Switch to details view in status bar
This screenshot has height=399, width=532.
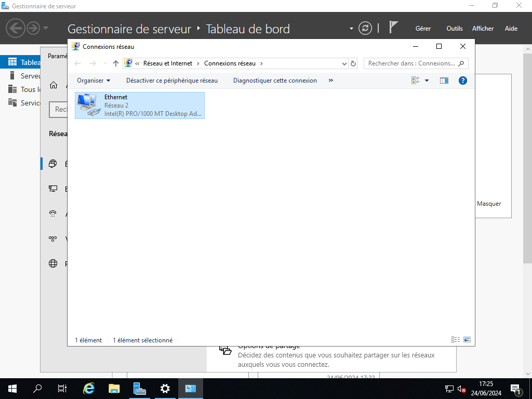(456, 340)
